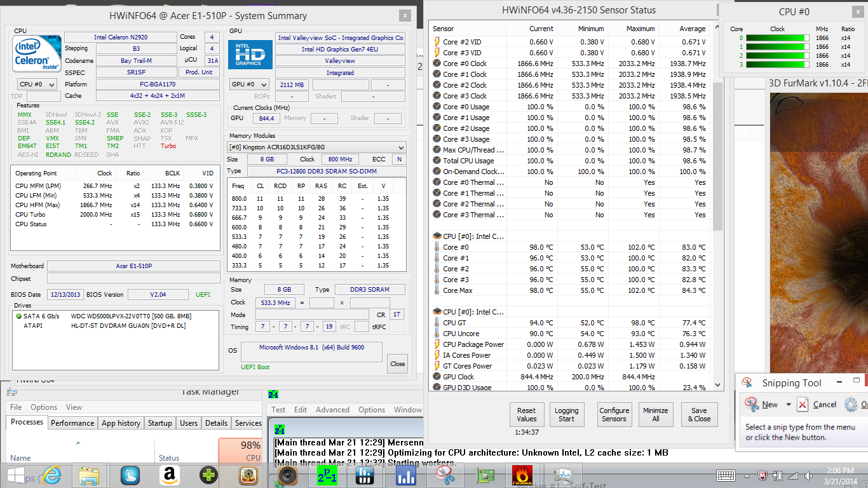Select the Core #3 Clock sensor icon
Image resolution: width=868 pixels, height=488 pixels.
437,96
